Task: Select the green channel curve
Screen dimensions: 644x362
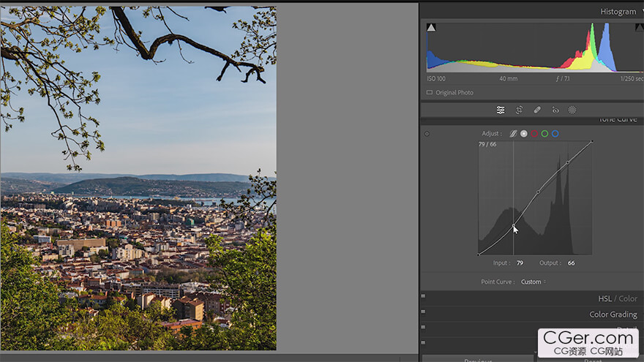Action: click(544, 134)
